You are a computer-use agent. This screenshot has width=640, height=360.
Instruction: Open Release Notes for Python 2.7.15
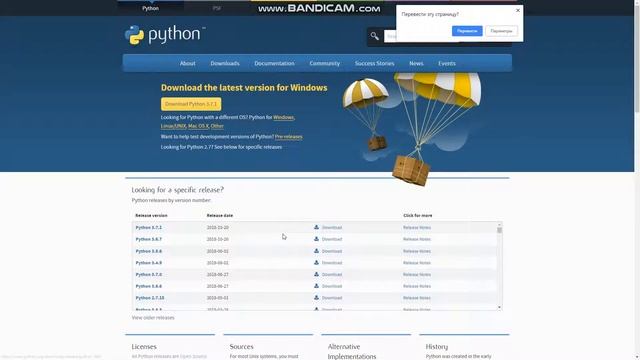pyautogui.click(x=417, y=298)
